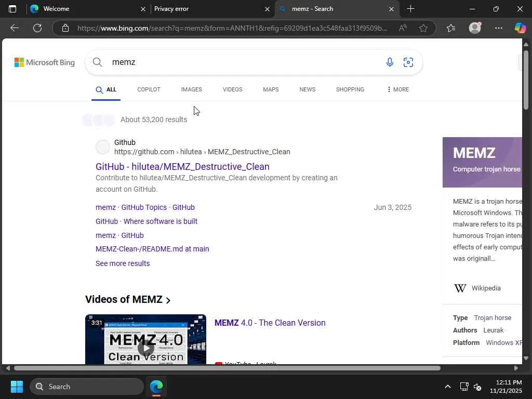This screenshot has width=532, height=399.
Task: Open GitHub hilutea/MEMZ_Destructive_Clean result
Action: [182, 167]
